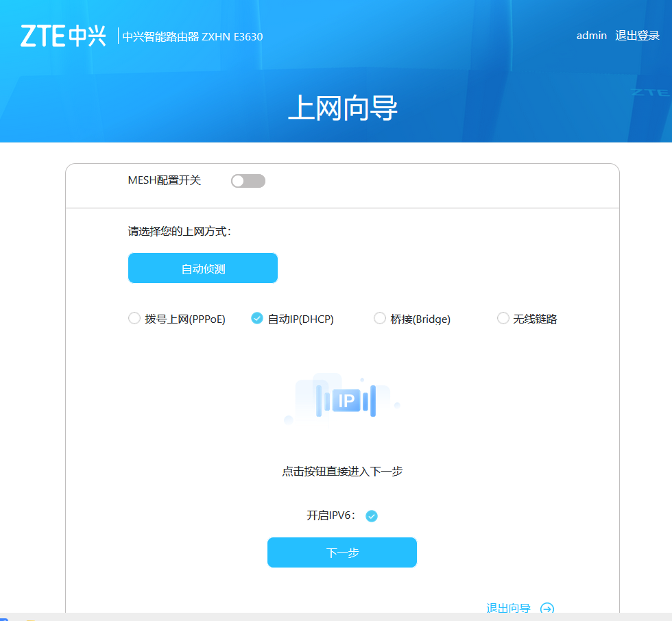The width and height of the screenshot is (672, 621).
Task: Choose the 桥接(Bridge) connection mode
Action: click(380, 318)
